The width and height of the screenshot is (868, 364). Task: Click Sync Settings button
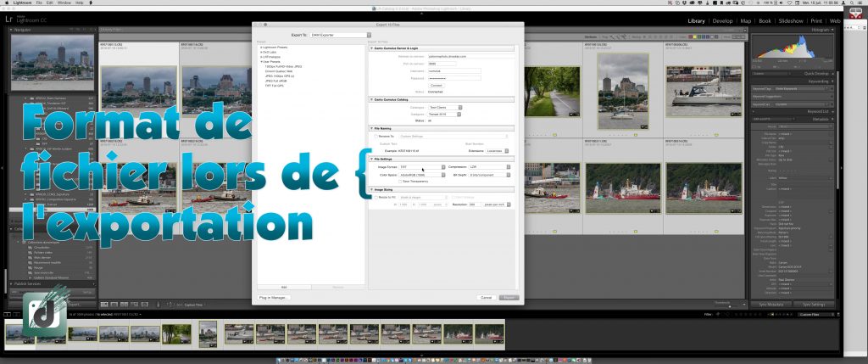pos(814,304)
